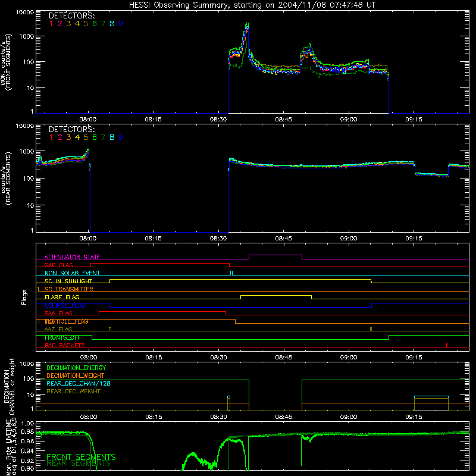Click the BAD_PACKETS flag label

coord(65,345)
